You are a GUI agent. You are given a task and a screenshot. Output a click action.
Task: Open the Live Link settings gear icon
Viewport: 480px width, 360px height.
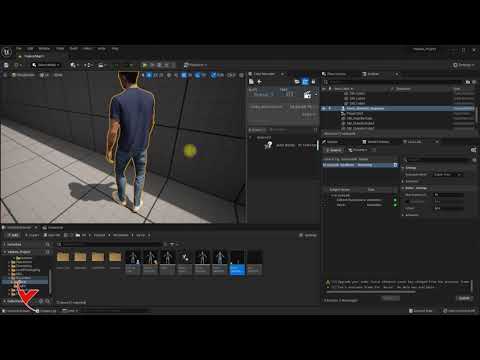(x=474, y=150)
